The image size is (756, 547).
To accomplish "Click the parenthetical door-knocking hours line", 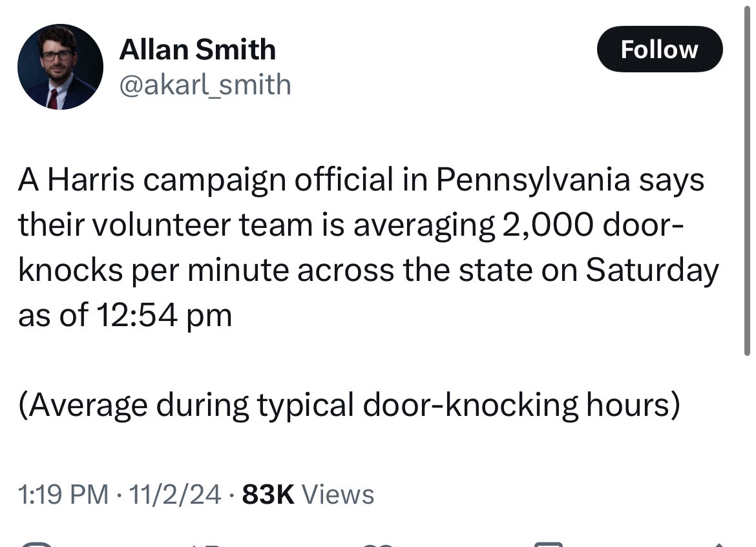I will pyautogui.click(x=349, y=405).
